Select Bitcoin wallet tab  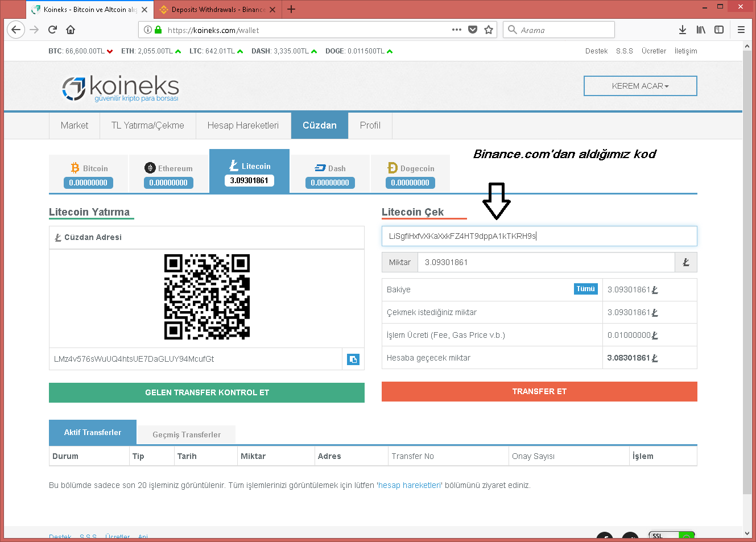pos(89,174)
